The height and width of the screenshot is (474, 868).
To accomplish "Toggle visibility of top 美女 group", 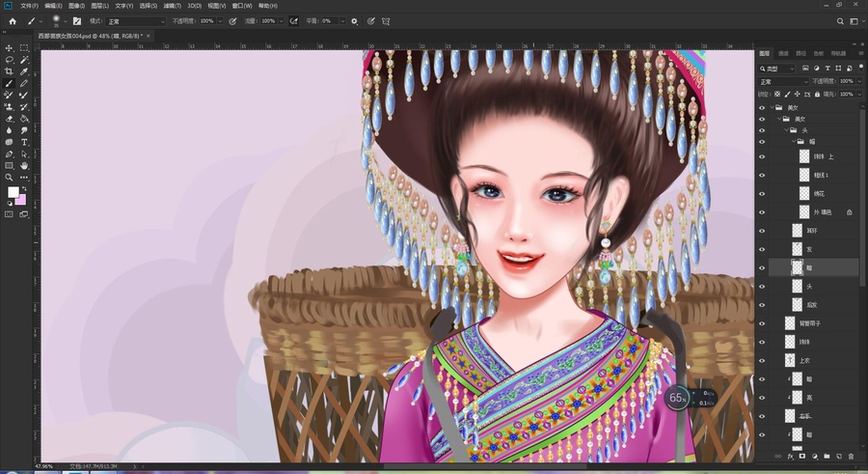I will point(762,107).
